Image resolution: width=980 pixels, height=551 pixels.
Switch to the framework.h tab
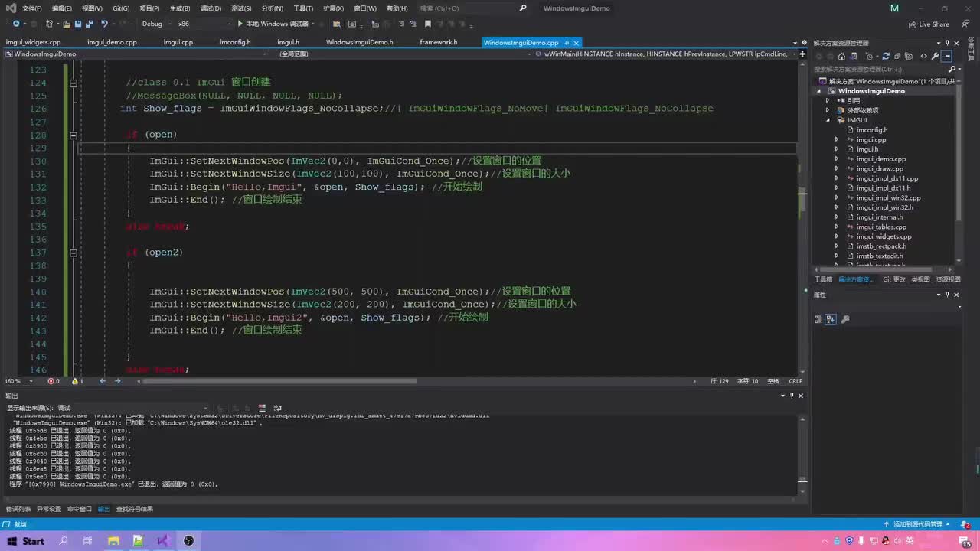tap(438, 42)
